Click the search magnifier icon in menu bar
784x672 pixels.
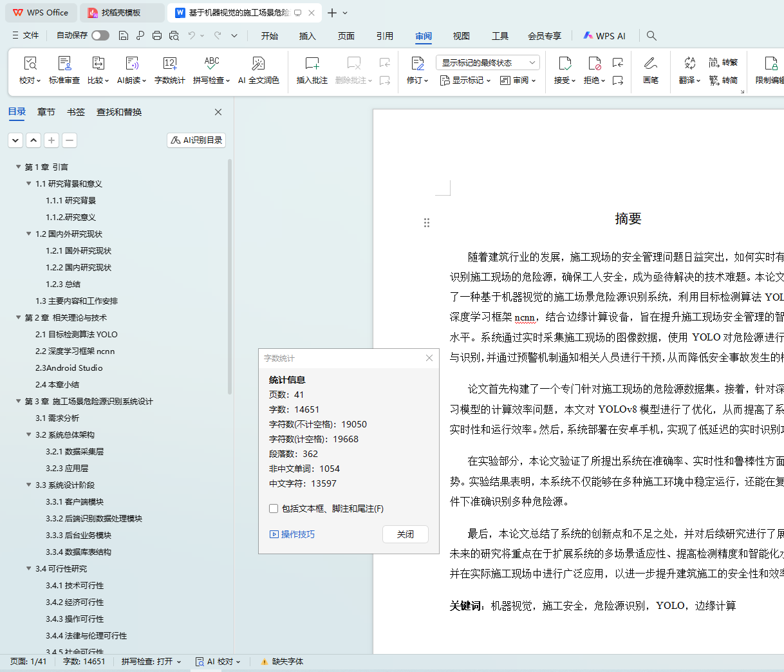(651, 36)
